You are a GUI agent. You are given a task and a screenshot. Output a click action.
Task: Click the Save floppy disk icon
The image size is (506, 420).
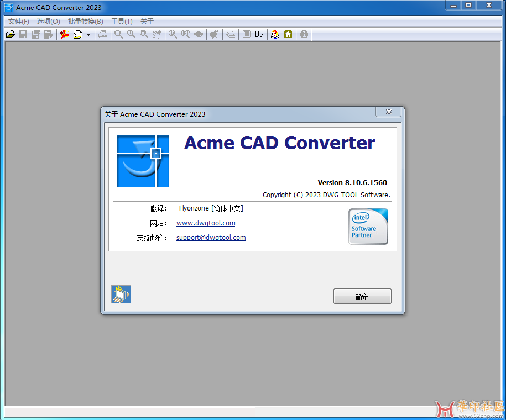tap(23, 34)
